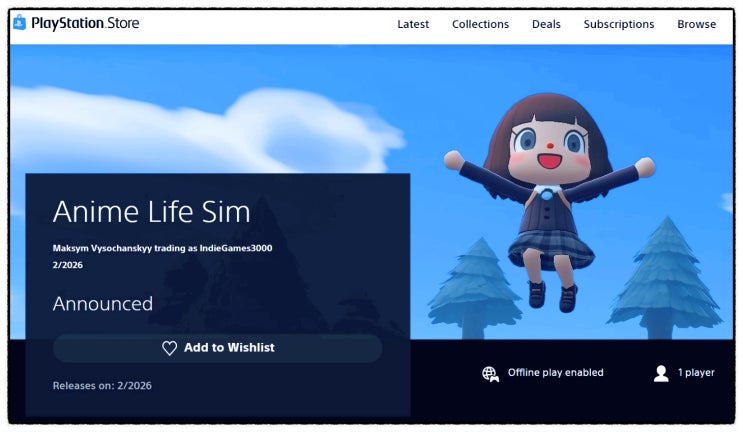This screenshot has width=743, height=432.
Task: Open the Subscriptions menu
Action: click(x=618, y=24)
